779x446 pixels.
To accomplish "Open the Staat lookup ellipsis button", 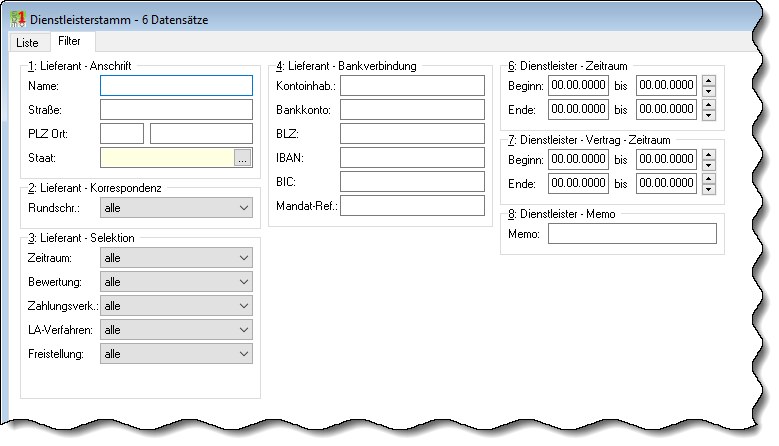I will pos(242,158).
